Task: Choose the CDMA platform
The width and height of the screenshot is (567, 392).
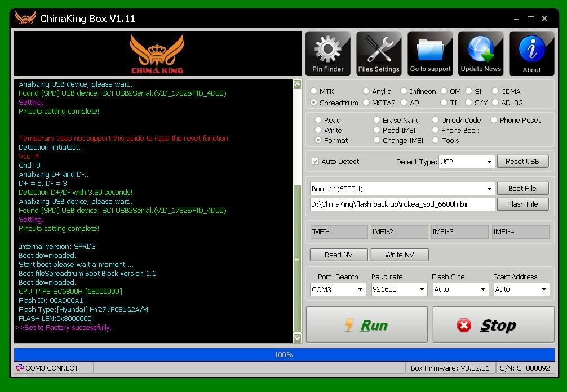Action: (495, 91)
